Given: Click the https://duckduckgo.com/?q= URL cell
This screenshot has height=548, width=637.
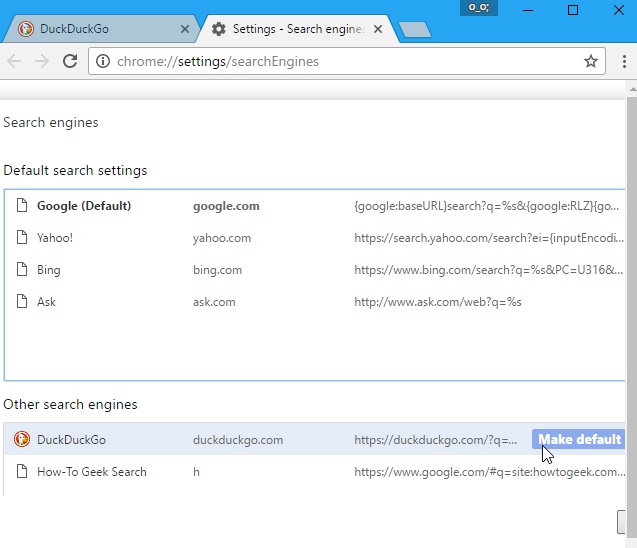Looking at the screenshot, I should click(436, 440).
